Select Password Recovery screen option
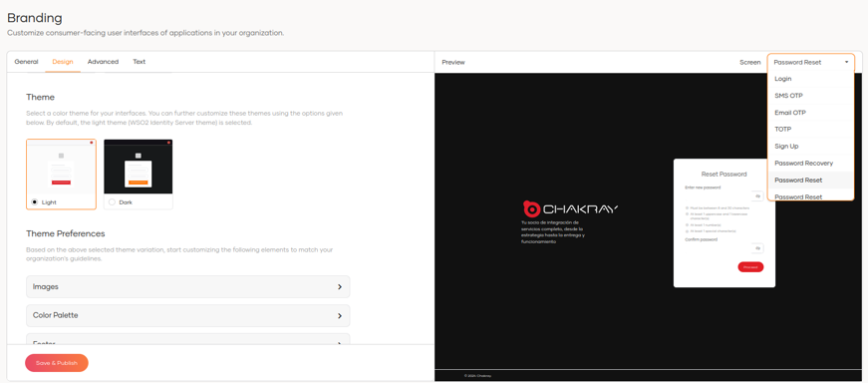The height and width of the screenshot is (383, 868). pos(810,163)
